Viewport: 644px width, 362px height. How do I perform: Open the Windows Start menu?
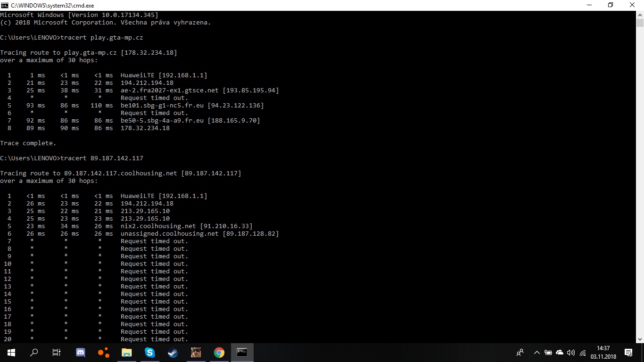(11, 353)
